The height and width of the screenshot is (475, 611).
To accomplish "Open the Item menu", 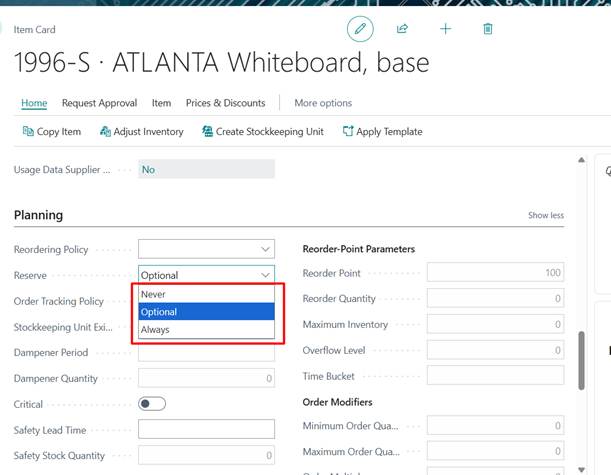I will 161,103.
